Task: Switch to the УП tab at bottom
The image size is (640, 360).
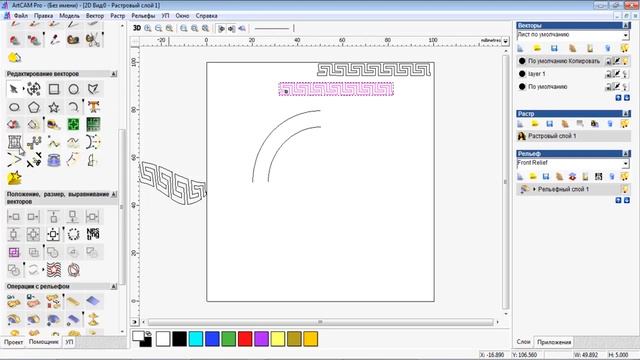Action: 69,342
